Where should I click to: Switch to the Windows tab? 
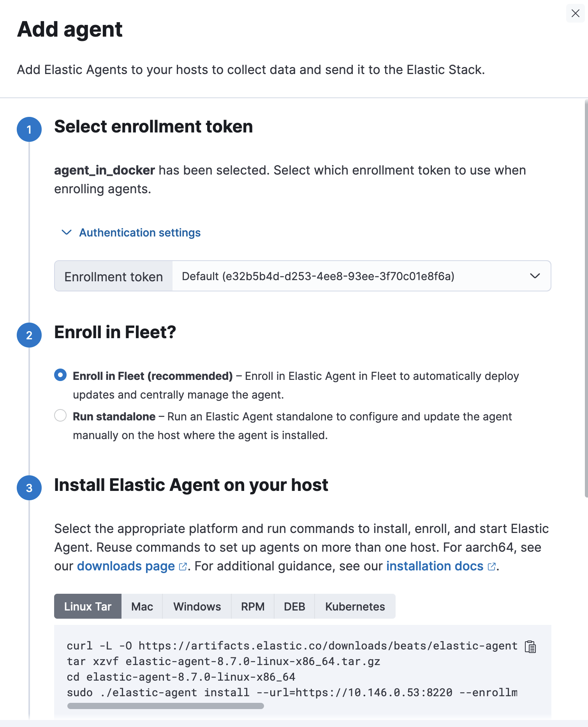(x=197, y=607)
